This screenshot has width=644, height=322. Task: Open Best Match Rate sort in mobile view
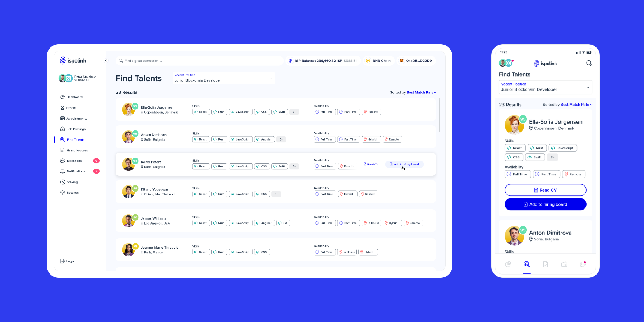click(576, 105)
